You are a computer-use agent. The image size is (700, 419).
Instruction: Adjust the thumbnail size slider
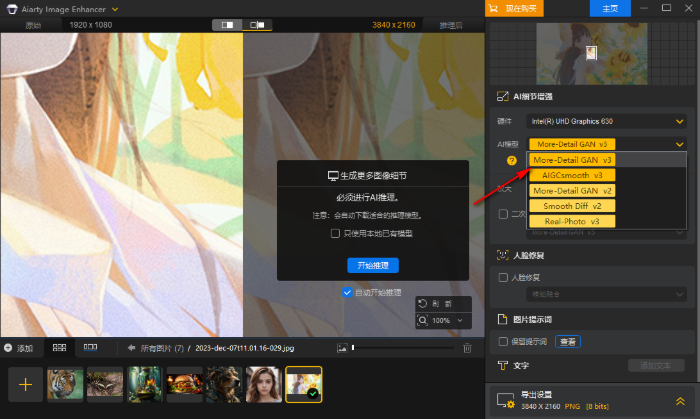pos(403,348)
